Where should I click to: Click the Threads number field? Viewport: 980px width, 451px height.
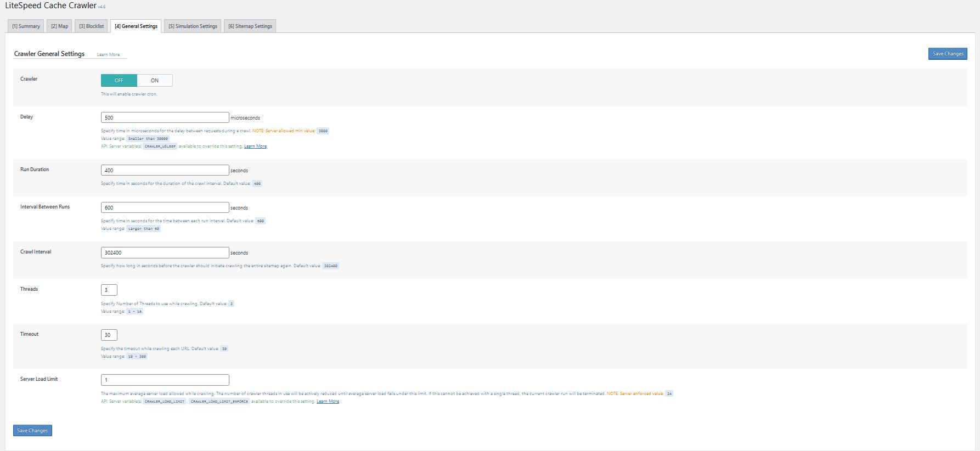109,290
